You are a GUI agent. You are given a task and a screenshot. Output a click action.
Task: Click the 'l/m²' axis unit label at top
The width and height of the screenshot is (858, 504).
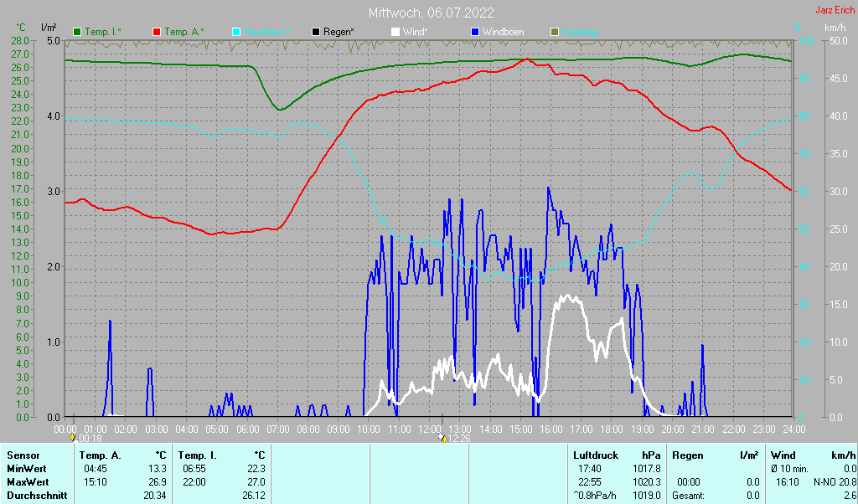click(x=48, y=28)
